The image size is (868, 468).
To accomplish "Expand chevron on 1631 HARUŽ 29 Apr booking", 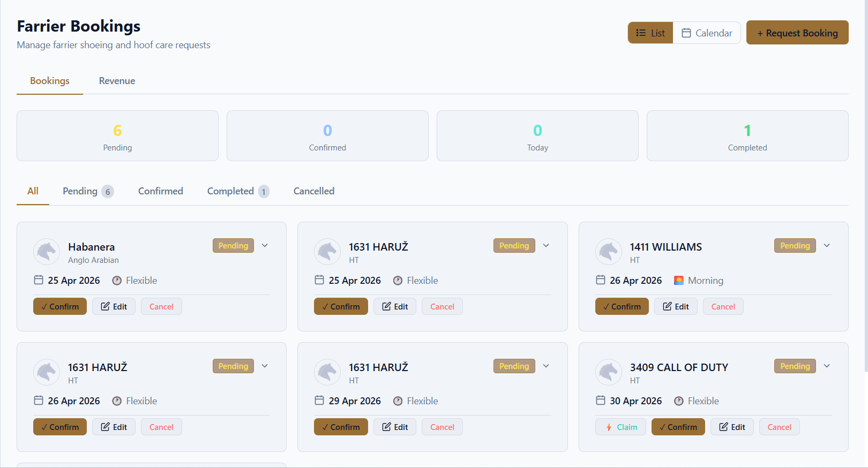I will point(546,366).
